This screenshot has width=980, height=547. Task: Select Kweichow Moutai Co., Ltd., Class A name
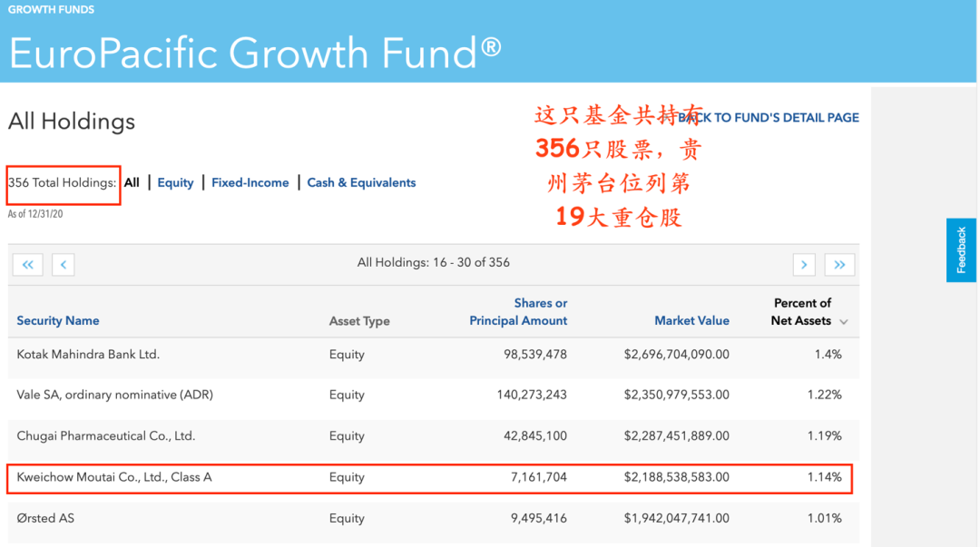114,477
